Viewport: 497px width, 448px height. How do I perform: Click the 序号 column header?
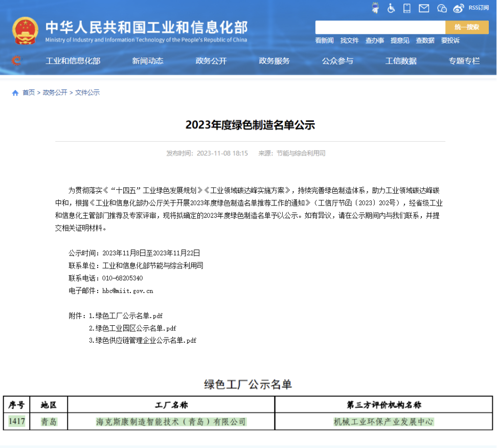pos(16,405)
